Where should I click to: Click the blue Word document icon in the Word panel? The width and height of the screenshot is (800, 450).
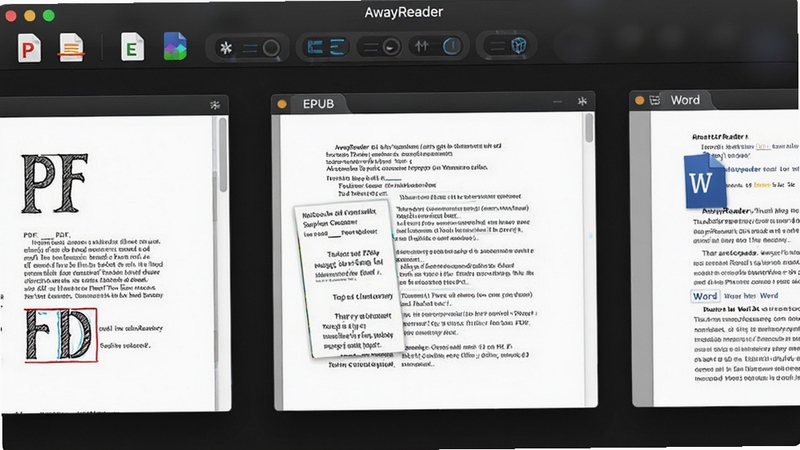pos(705,182)
